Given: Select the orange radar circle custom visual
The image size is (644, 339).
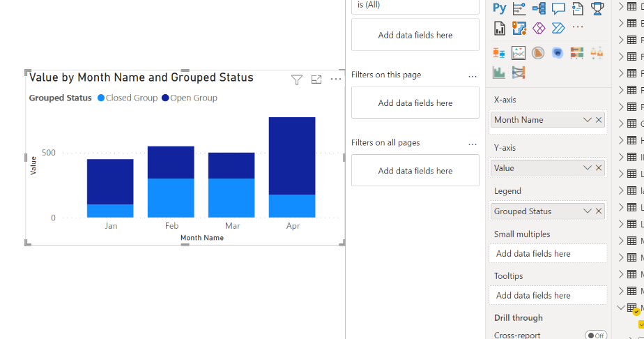Looking at the screenshot, I should click(538, 53).
